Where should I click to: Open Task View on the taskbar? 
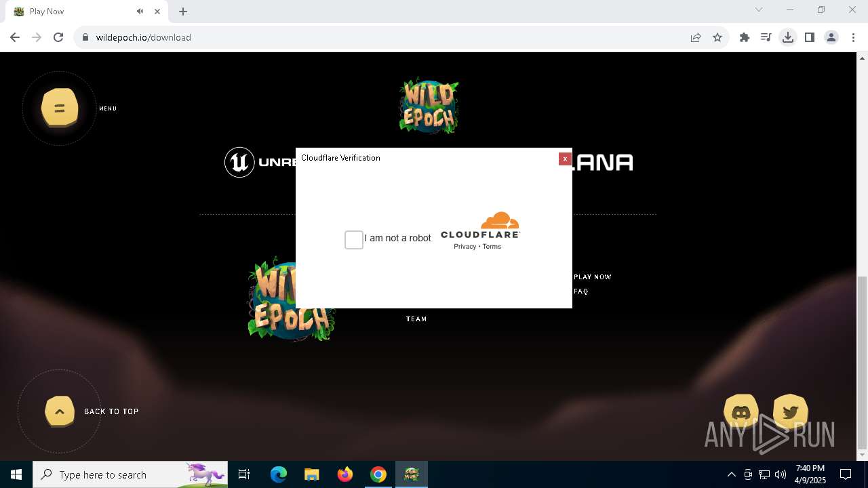[x=244, y=474]
